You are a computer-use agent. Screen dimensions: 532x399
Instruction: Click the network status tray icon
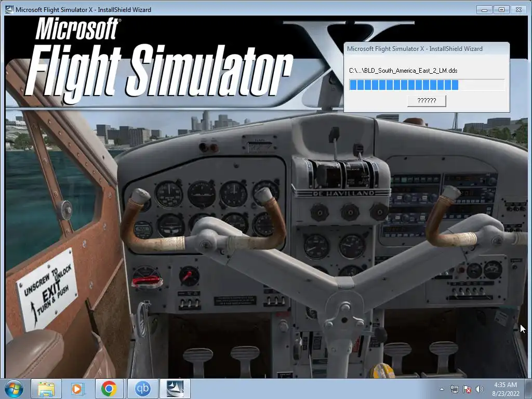click(454, 389)
